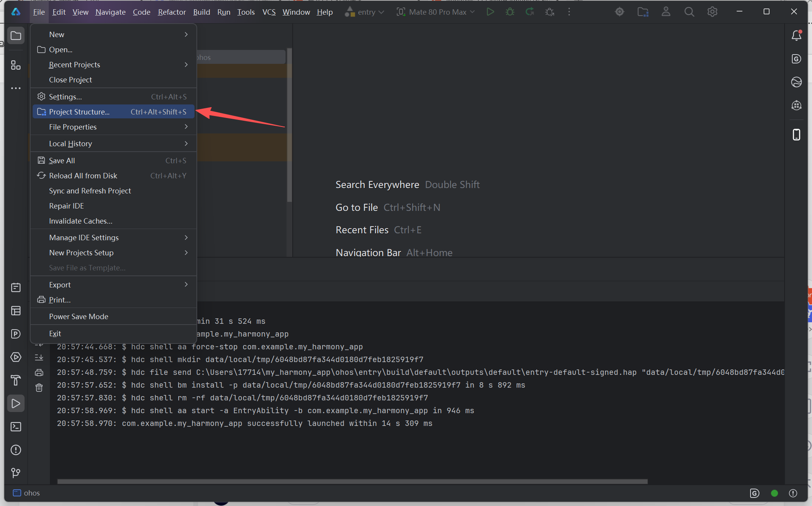Toggle the Run tool window button
Image resolution: width=812 pixels, height=506 pixels.
(x=16, y=403)
